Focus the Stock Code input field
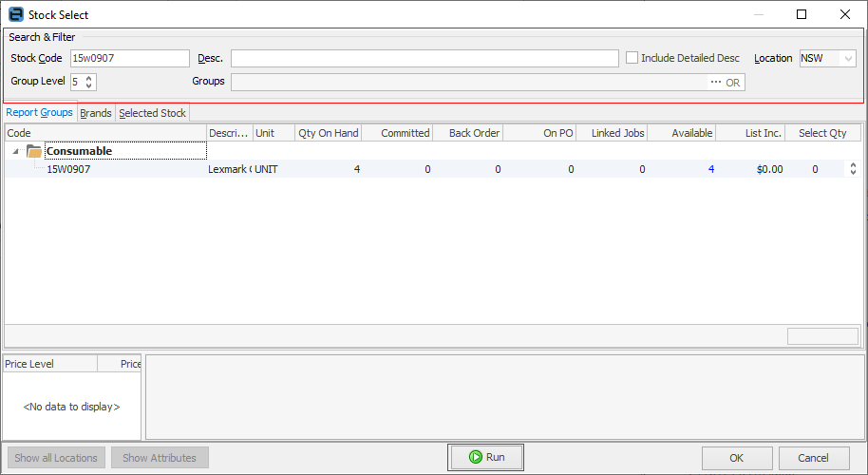This screenshot has height=475, width=868. [129, 58]
